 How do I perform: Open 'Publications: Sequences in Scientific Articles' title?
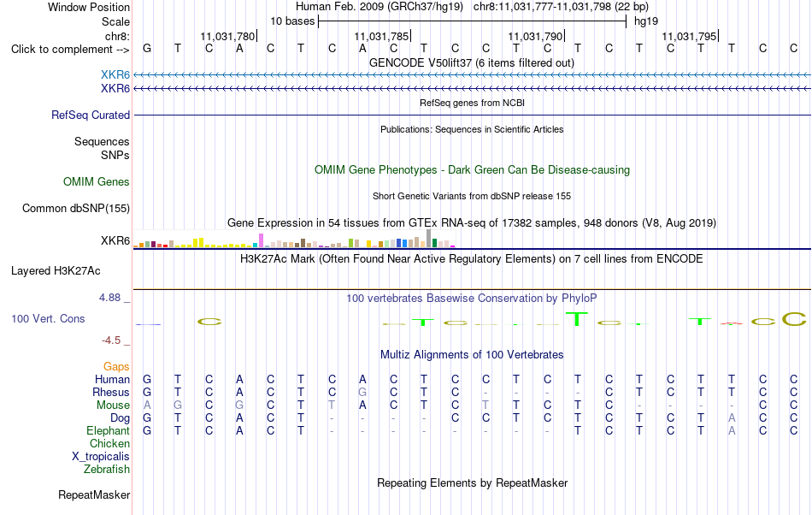[x=472, y=129]
